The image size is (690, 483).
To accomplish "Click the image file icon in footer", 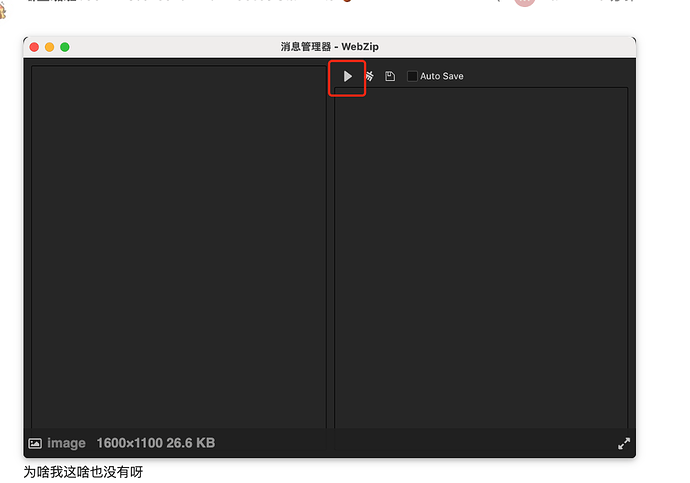I will (35, 443).
